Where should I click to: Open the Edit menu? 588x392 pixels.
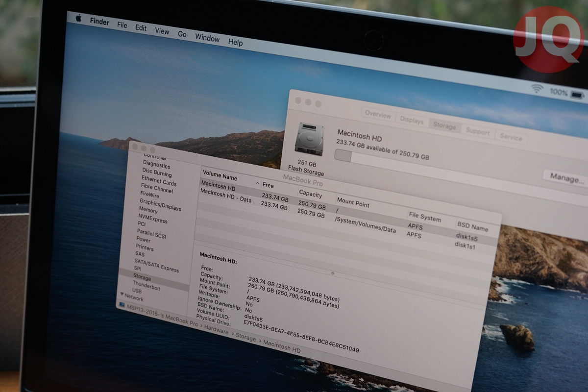tap(141, 28)
